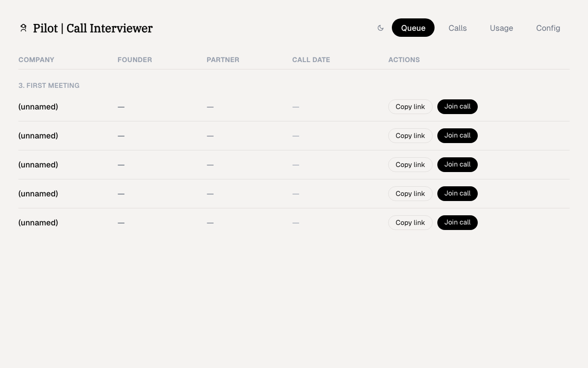
Task: Copy link on the last row
Action: (x=410, y=223)
